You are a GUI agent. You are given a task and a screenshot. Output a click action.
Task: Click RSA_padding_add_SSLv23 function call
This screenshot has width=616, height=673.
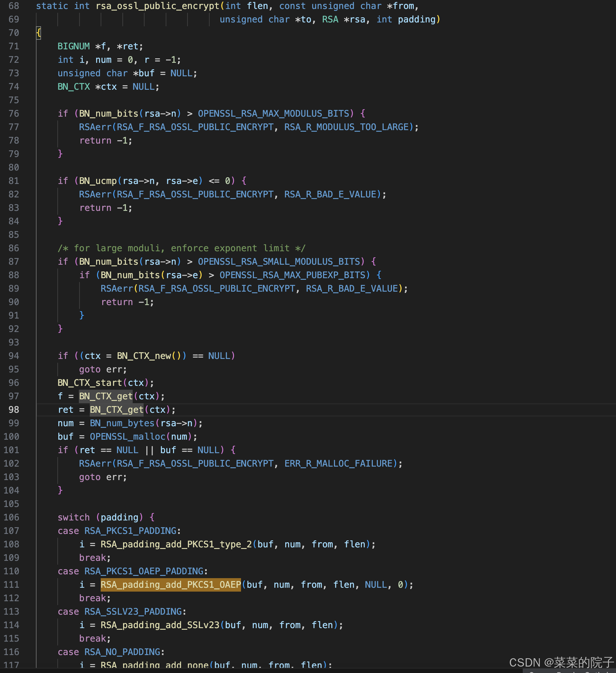coord(160,625)
